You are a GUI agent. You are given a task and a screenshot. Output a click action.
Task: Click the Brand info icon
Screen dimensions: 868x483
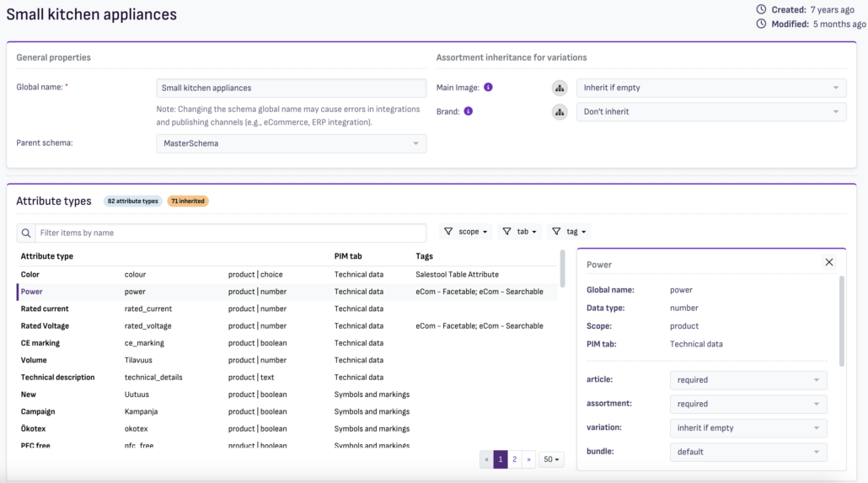point(469,110)
